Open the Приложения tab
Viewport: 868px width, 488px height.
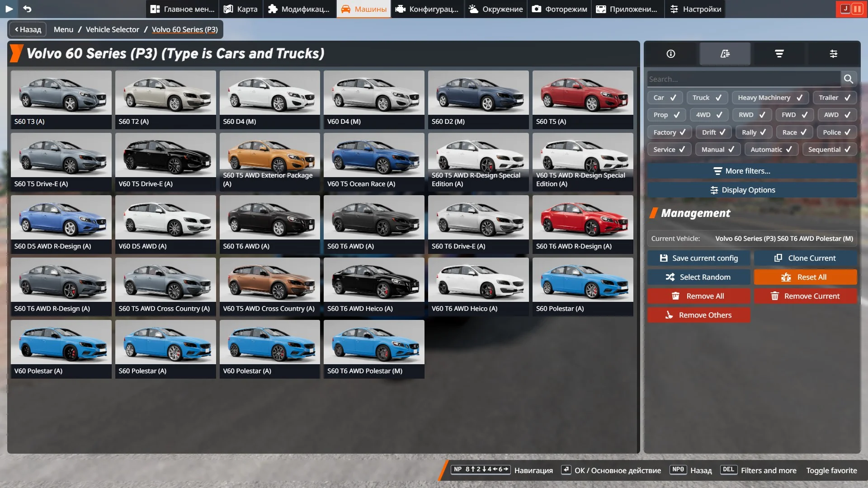coord(627,9)
